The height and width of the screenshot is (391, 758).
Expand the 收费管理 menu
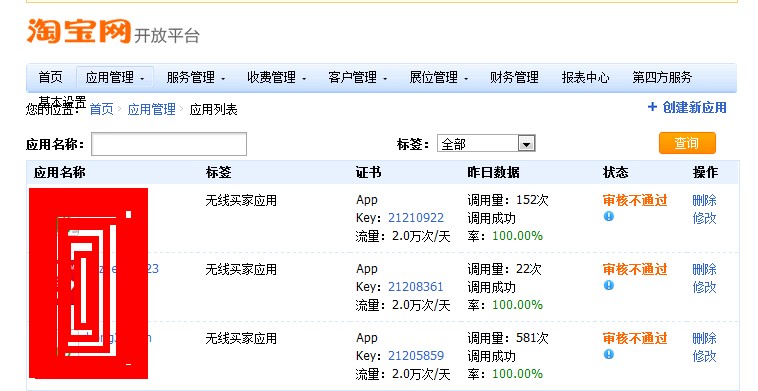click(x=277, y=77)
